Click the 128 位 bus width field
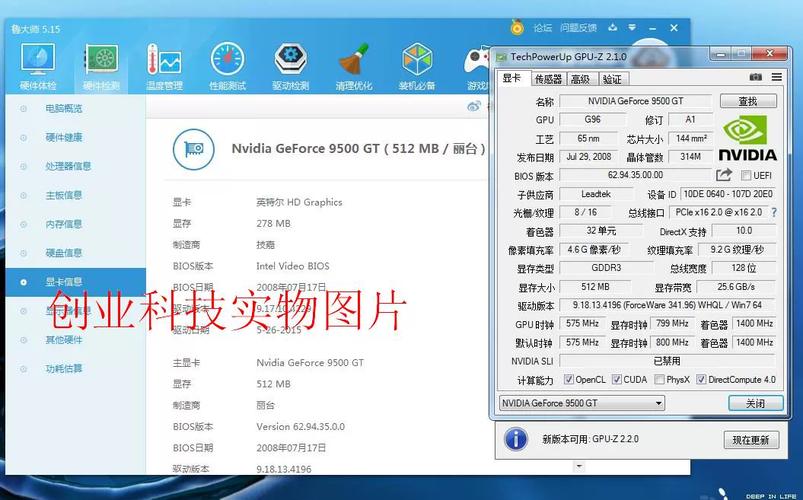 [x=744, y=268]
